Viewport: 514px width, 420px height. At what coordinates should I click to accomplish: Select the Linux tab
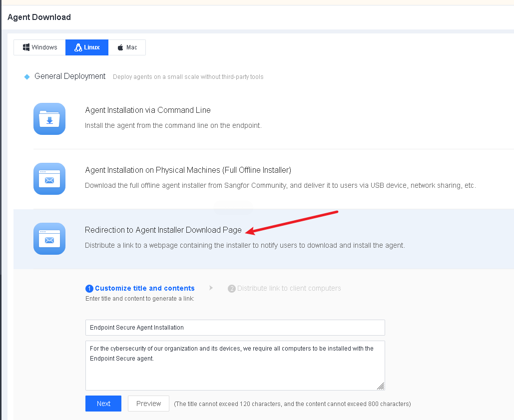coord(87,47)
